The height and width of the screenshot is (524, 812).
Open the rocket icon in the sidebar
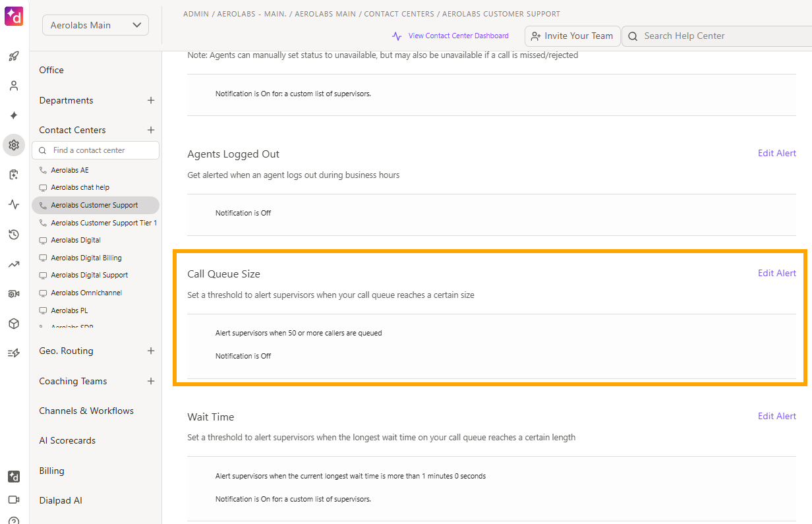point(14,56)
